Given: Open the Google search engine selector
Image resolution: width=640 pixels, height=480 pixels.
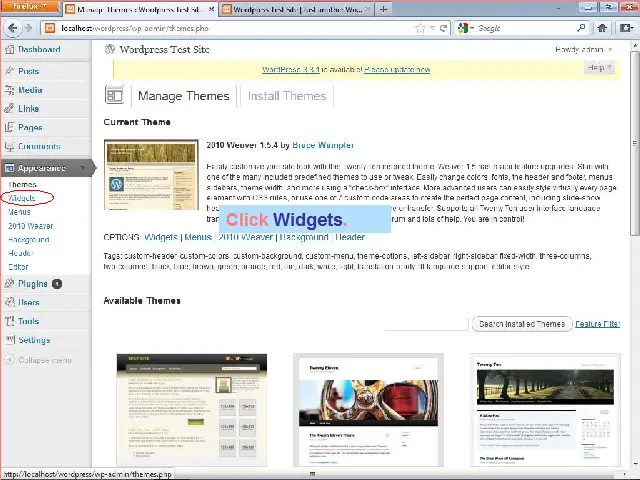Looking at the screenshot, I should pos(466,28).
